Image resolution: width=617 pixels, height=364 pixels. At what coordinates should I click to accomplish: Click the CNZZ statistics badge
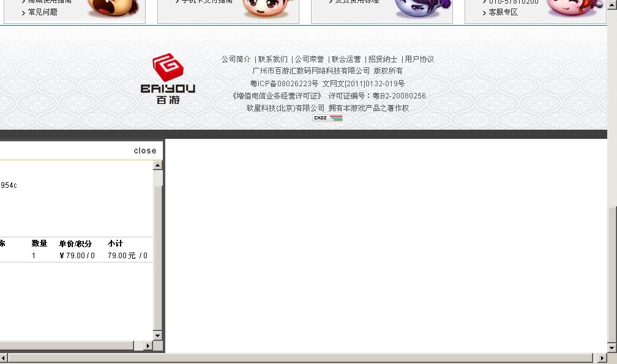click(x=327, y=118)
